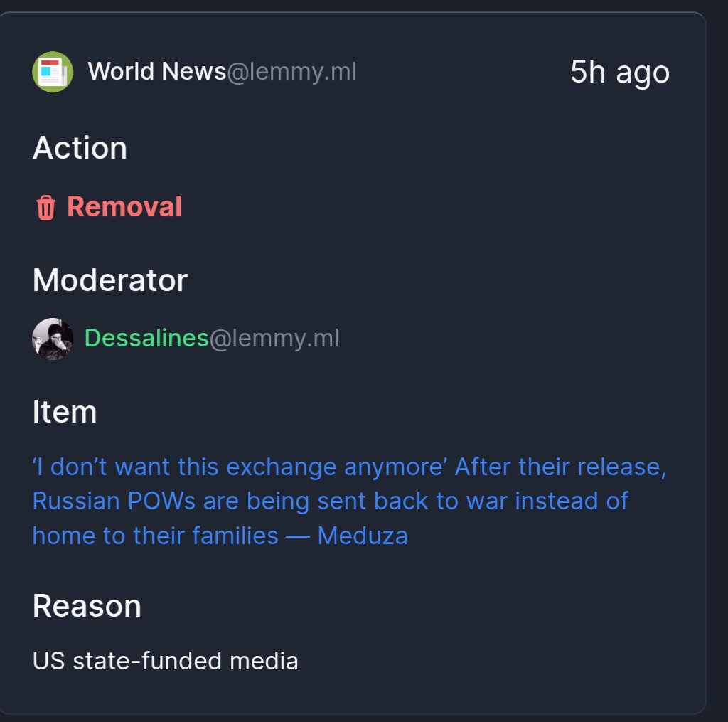Click the red trash can Removal icon

pos(46,207)
